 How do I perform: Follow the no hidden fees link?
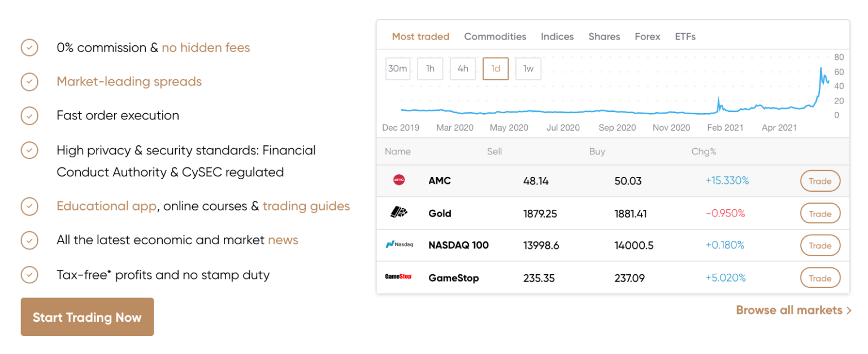pyautogui.click(x=206, y=48)
